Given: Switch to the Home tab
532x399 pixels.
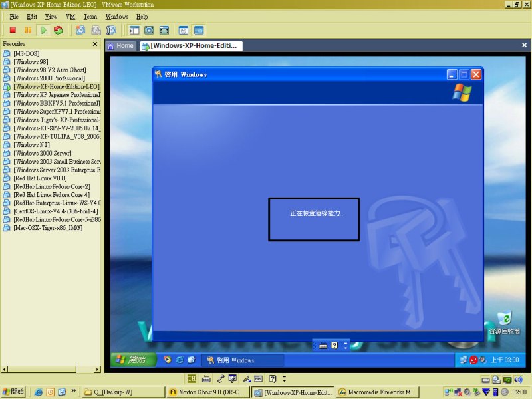Looking at the screenshot, I should pyautogui.click(x=121, y=46).
